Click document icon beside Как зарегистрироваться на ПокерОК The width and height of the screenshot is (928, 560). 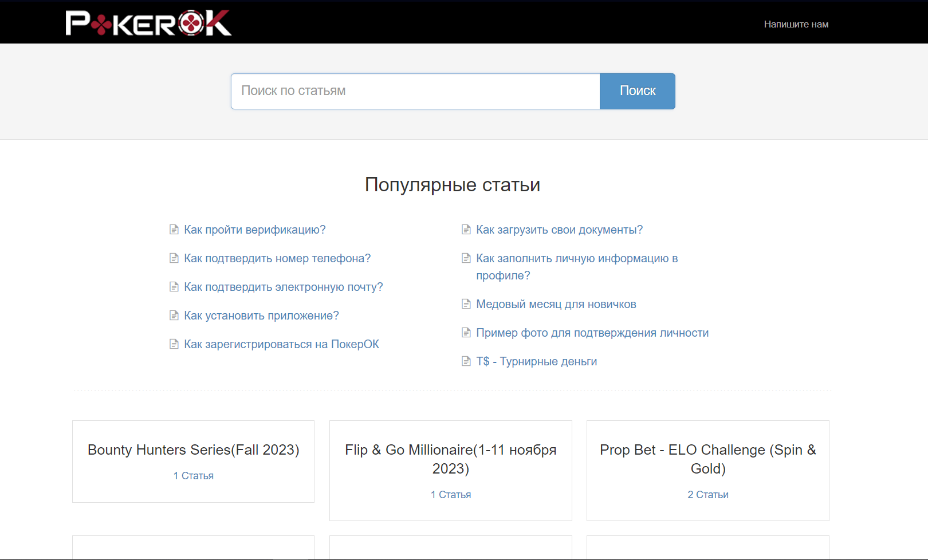coord(174,344)
